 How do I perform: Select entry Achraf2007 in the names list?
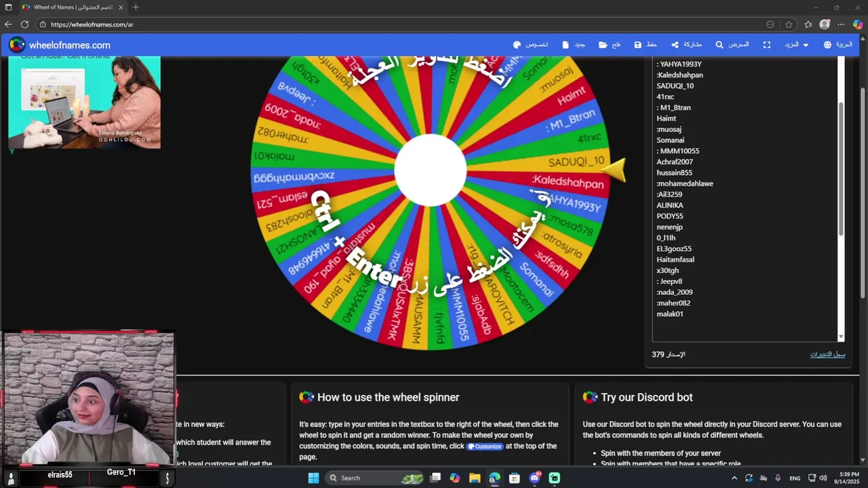[x=675, y=162]
